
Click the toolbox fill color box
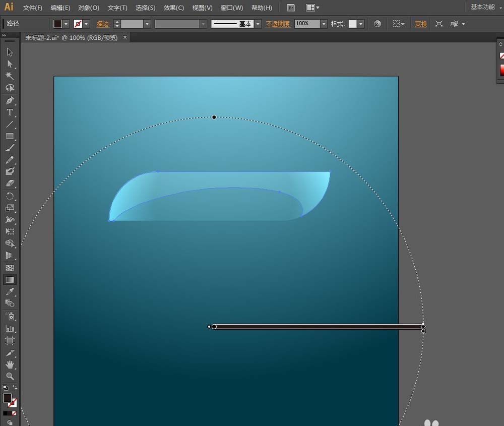pyautogui.click(x=7, y=398)
